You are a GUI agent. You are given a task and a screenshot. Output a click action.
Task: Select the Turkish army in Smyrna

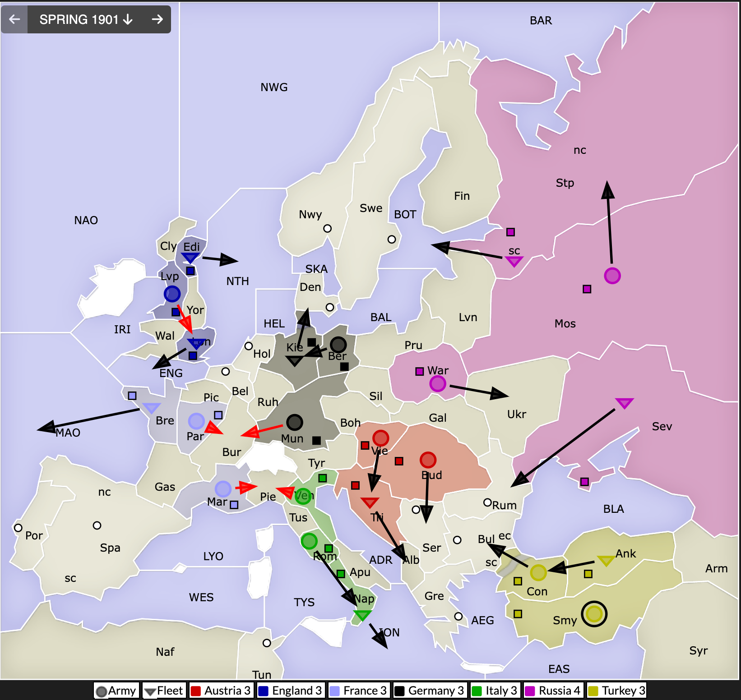(x=594, y=614)
